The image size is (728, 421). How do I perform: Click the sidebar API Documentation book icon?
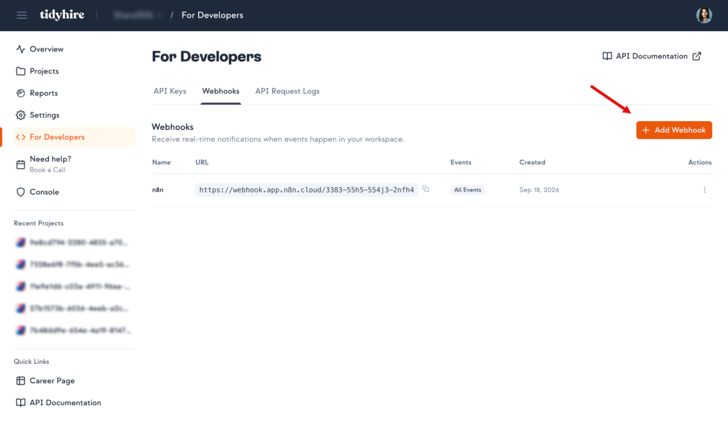pyautogui.click(x=20, y=402)
